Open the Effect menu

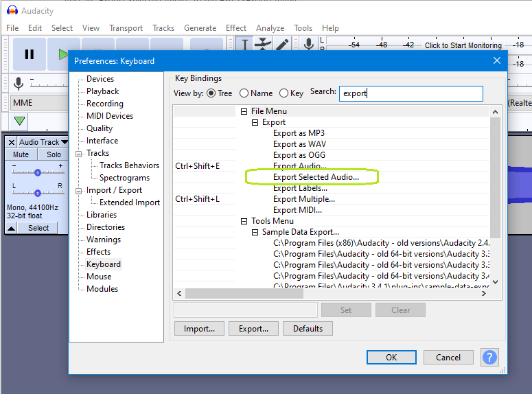(236, 28)
